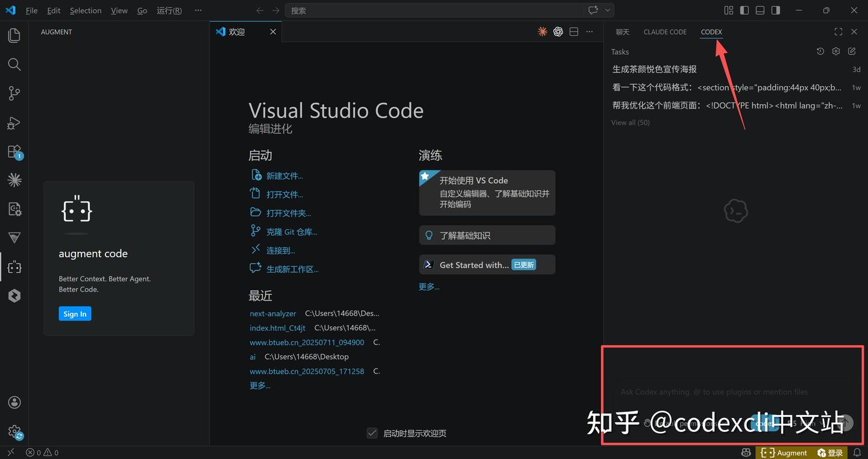
Task: Open the Source Control view
Action: 14,93
